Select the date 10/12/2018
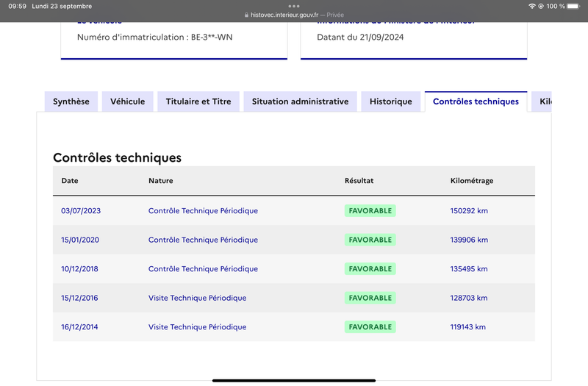 pyautogui.click(x=79, y=269)
